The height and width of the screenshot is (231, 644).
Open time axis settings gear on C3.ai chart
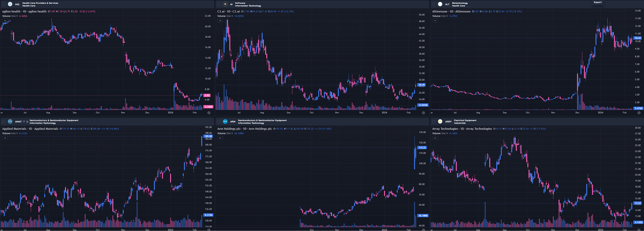pyautogui.click(x=423, y=113)
